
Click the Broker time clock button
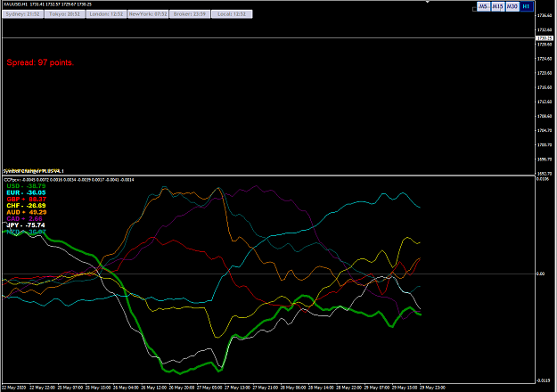point(190,14)
